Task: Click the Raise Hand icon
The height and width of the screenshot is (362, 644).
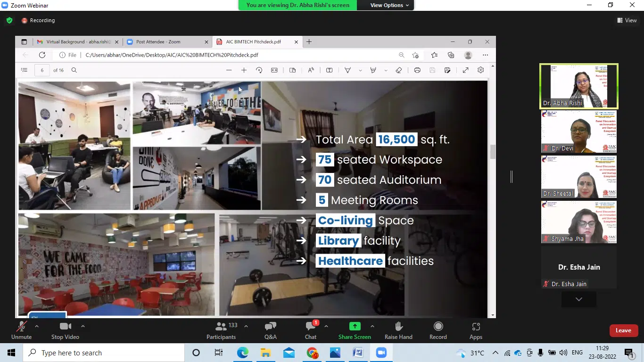Action: tap(398, 330)
